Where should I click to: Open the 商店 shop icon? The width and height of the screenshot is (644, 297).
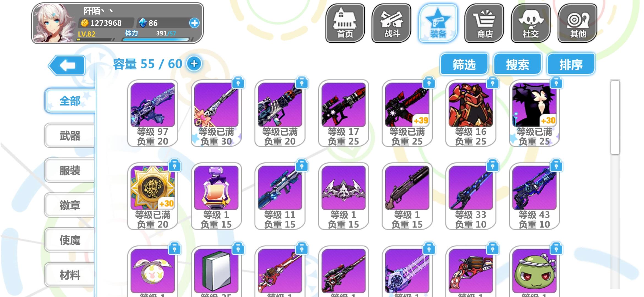[x=484, y=23]
